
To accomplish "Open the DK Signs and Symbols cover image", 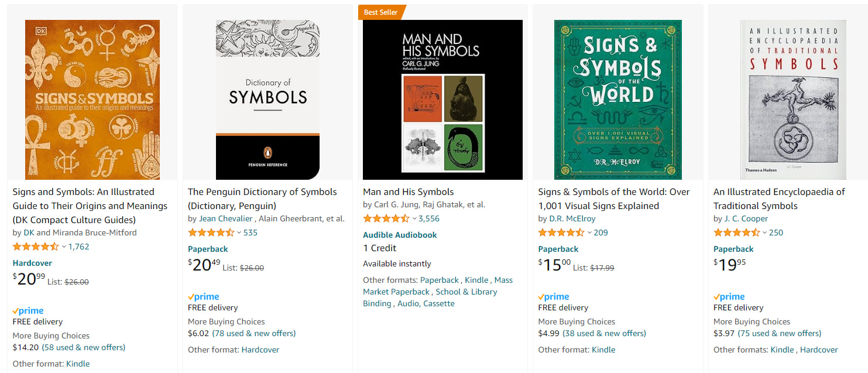I will coord(92,100).
